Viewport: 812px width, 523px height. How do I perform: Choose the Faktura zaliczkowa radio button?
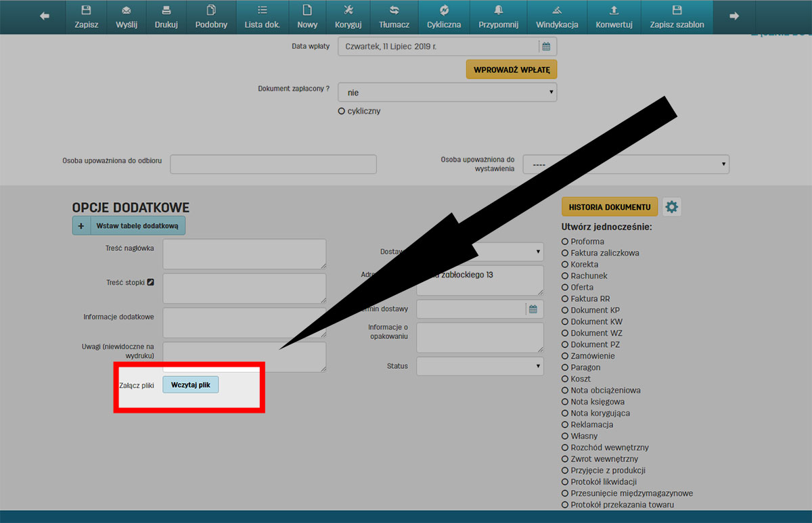[565, 253]
